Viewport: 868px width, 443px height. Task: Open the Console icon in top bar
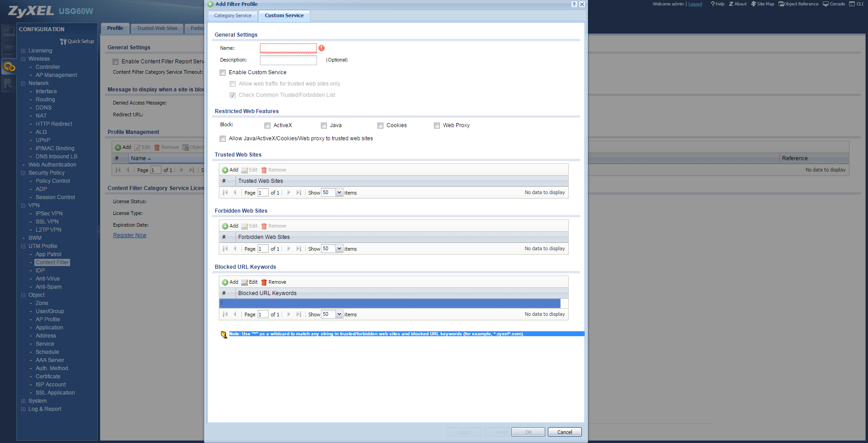click(x=826, y=4)
